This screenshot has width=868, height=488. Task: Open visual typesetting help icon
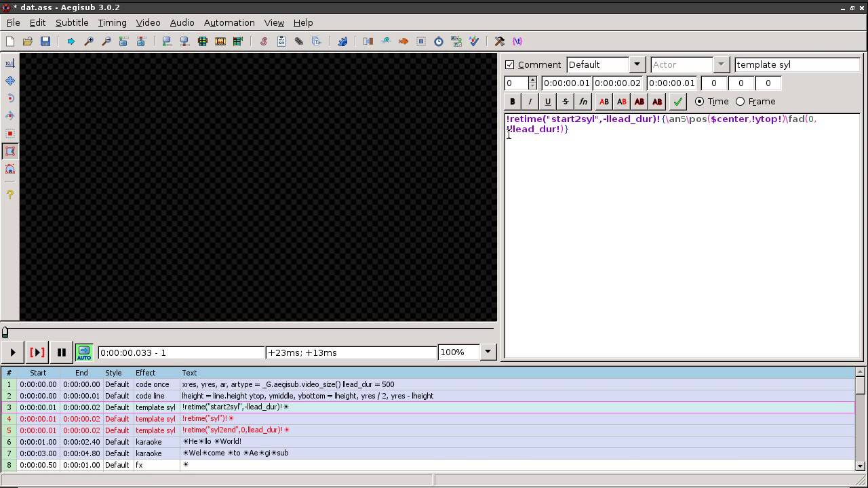pos(10,195)
